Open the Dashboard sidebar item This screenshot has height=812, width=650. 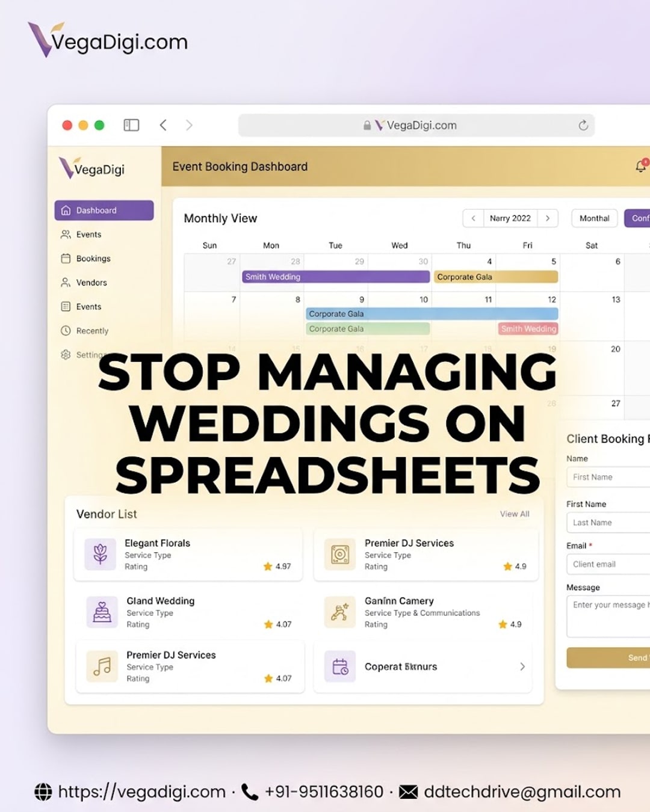point(104,211)
